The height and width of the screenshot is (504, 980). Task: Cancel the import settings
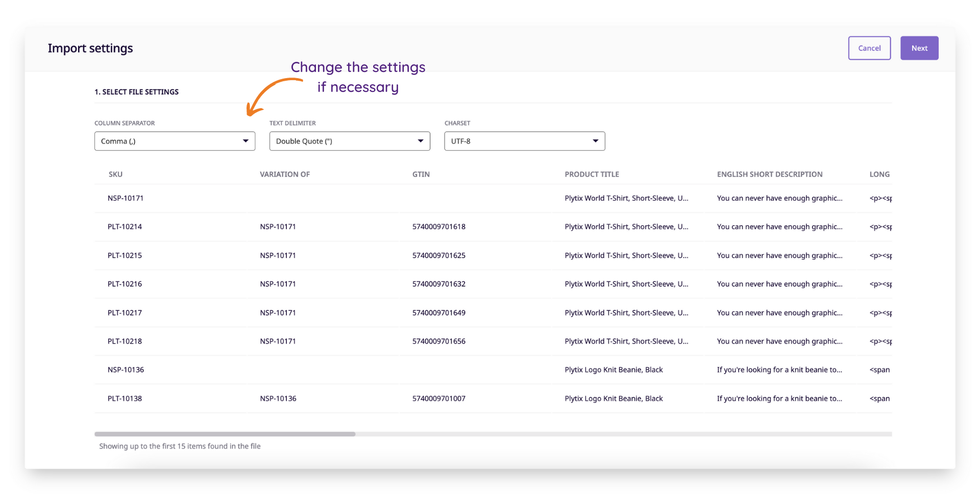click(869, 48)
